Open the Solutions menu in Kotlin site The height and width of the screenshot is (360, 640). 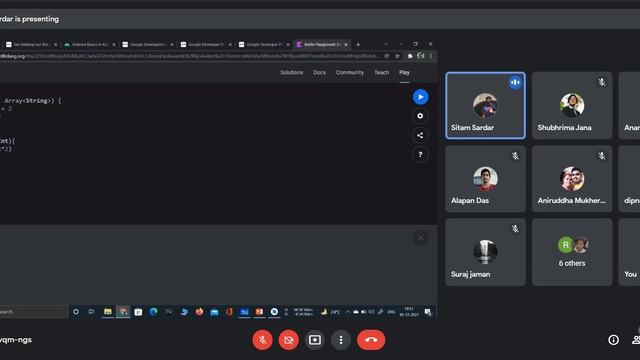291,73
